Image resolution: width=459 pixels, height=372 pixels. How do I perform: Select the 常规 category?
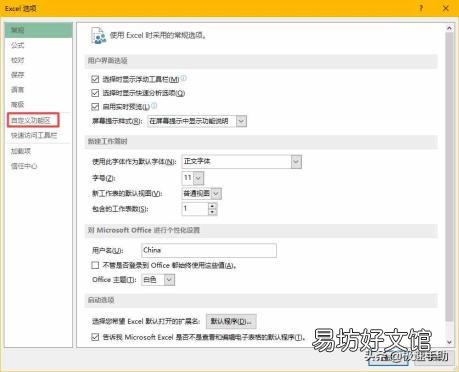coord(39,30)
